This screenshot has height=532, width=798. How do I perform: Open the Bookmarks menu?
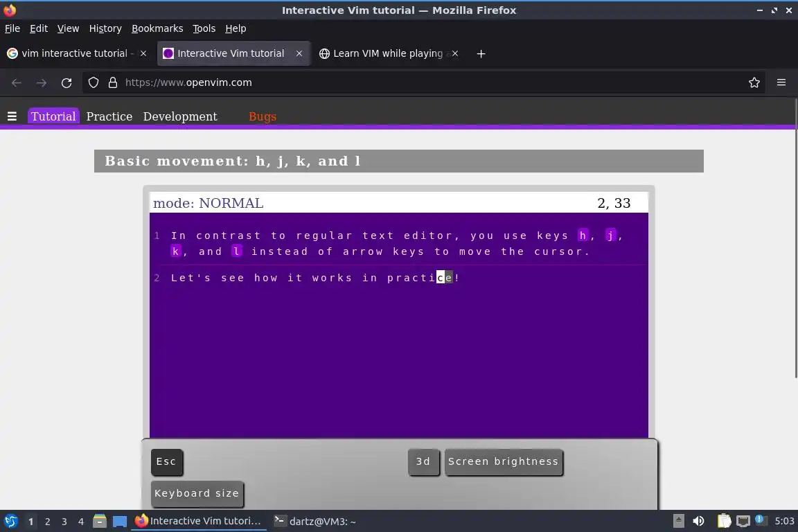tap(157, 28)
